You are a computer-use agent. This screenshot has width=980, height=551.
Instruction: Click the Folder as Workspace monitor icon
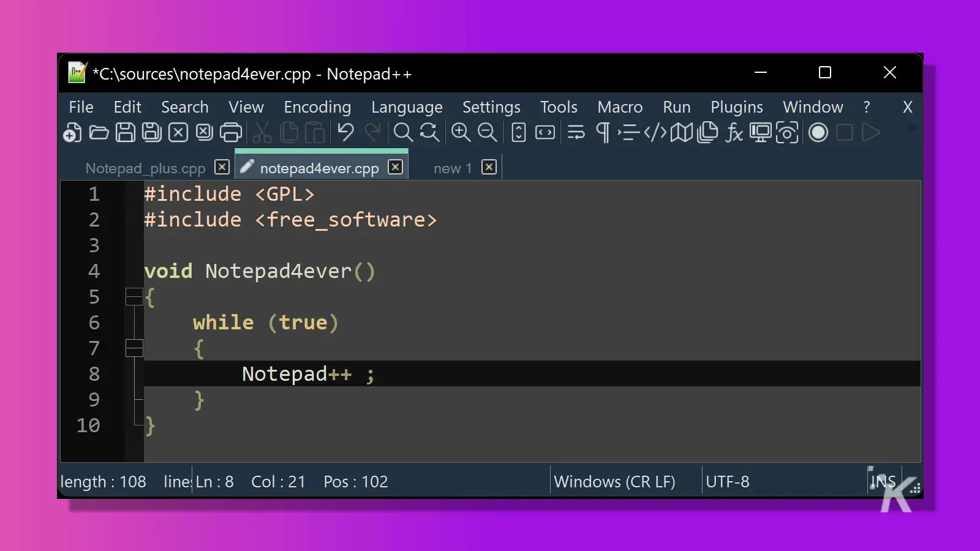[761, 132]
